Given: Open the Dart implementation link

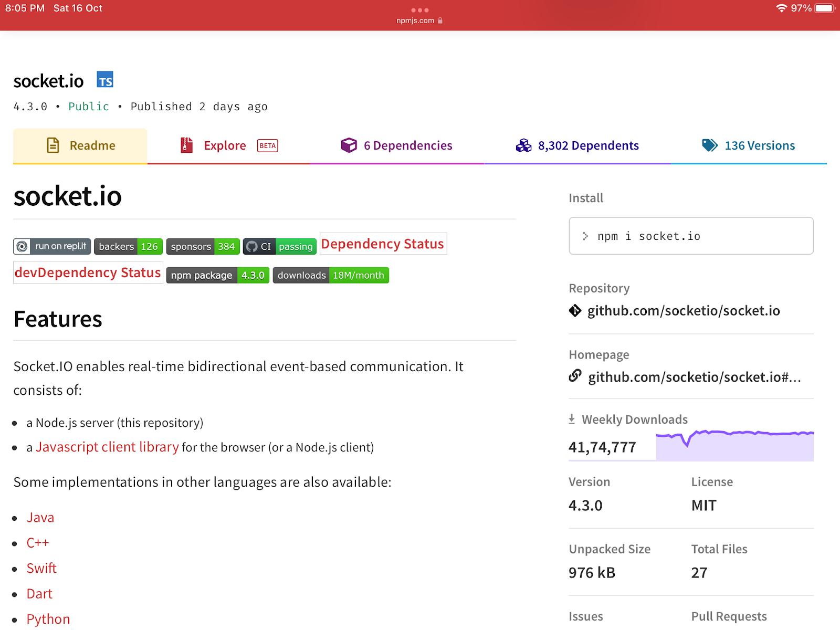Looking at the screenshot, I should [39, 594].
